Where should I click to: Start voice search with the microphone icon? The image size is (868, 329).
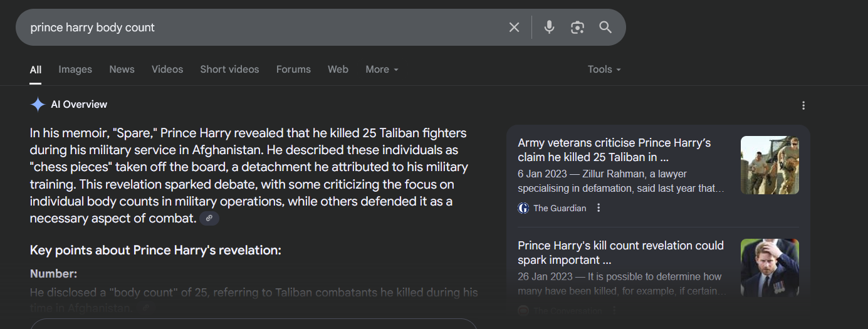coord(549,27)
